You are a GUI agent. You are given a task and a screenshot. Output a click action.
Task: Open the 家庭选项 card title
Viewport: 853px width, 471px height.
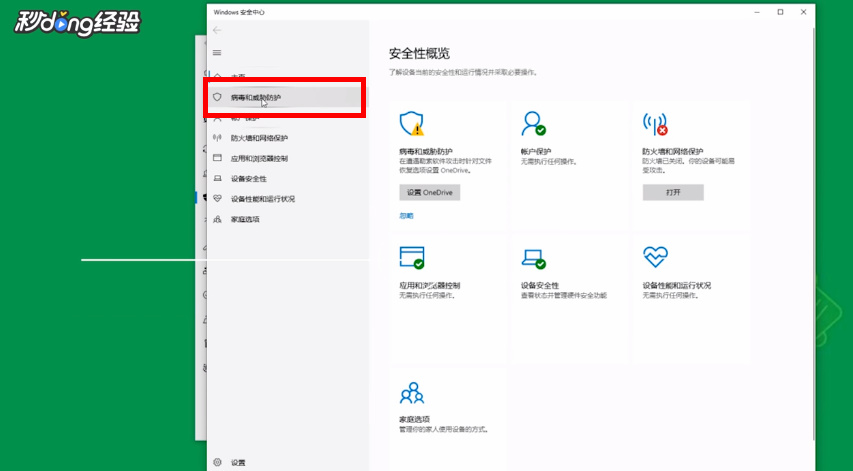(x=415, y=419)
